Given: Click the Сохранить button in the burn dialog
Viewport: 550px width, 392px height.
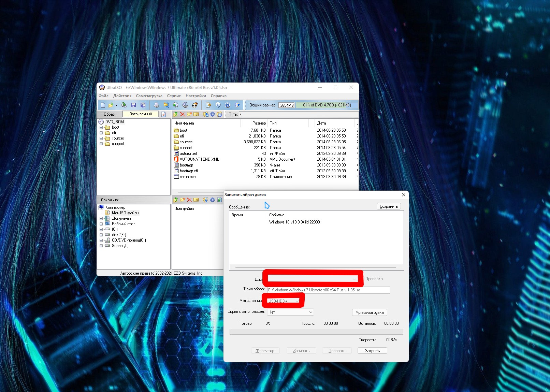Looking at the screenshot, I should 389,206.
